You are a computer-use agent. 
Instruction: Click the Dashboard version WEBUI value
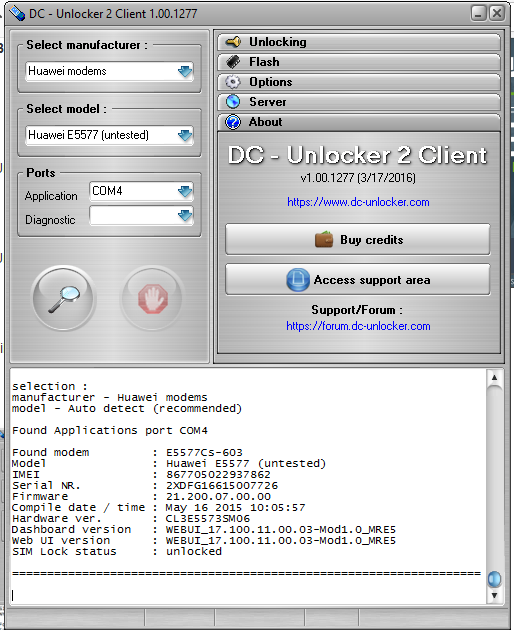point(281,530)
